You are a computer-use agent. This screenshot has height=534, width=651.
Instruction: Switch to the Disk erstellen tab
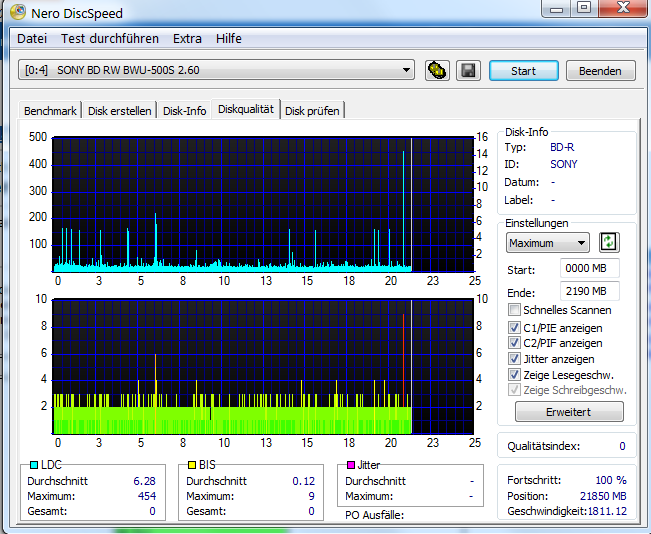[120, 111]
